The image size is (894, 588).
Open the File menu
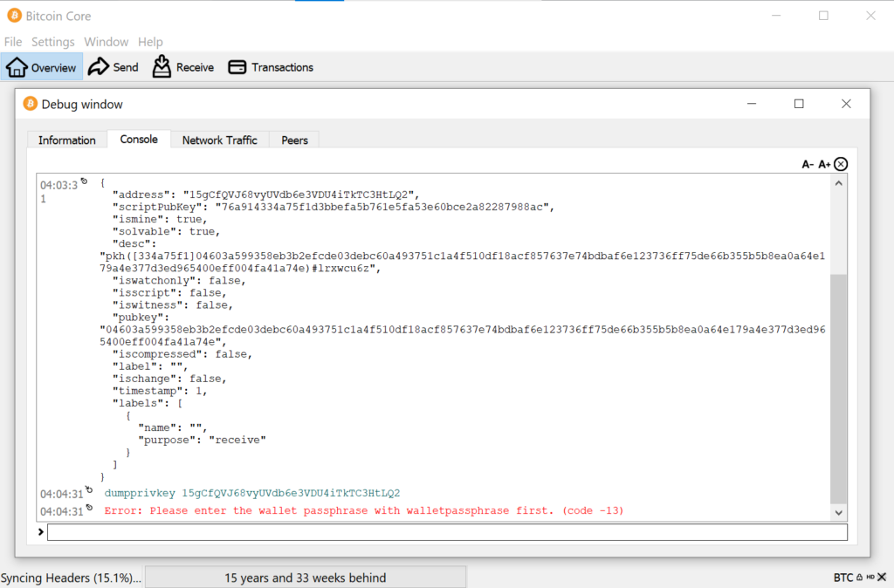point(13,42)
